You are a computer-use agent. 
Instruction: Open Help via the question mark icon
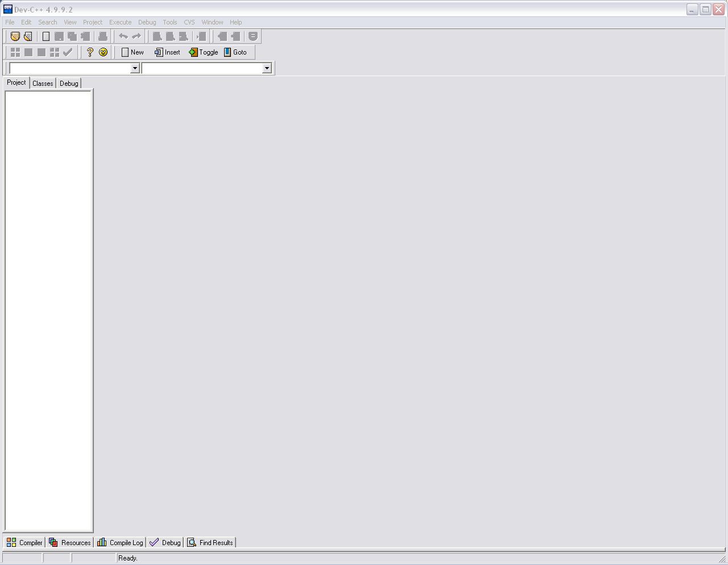[90, 52]
